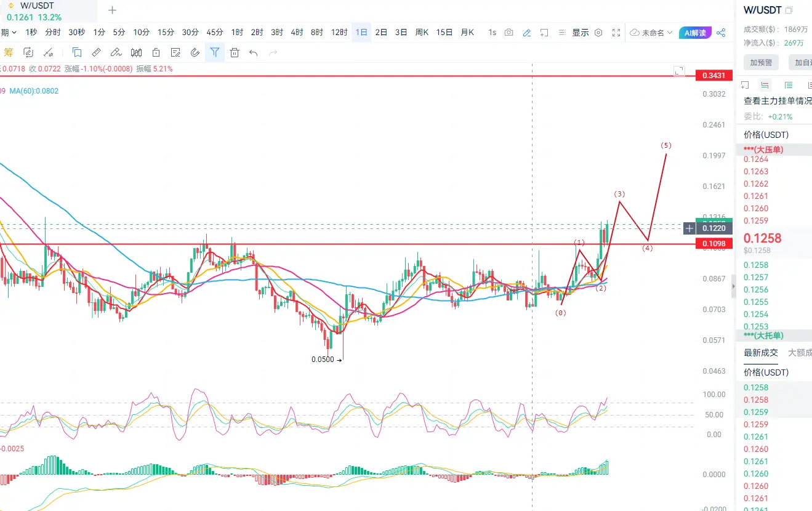This screenshot has width=812, height=511.
Task: Click the hexagon chart settings icon
Action: point(598,33)
